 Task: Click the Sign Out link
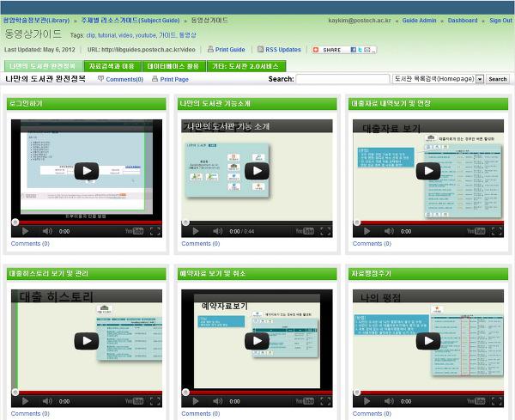[x=500, y=21]
